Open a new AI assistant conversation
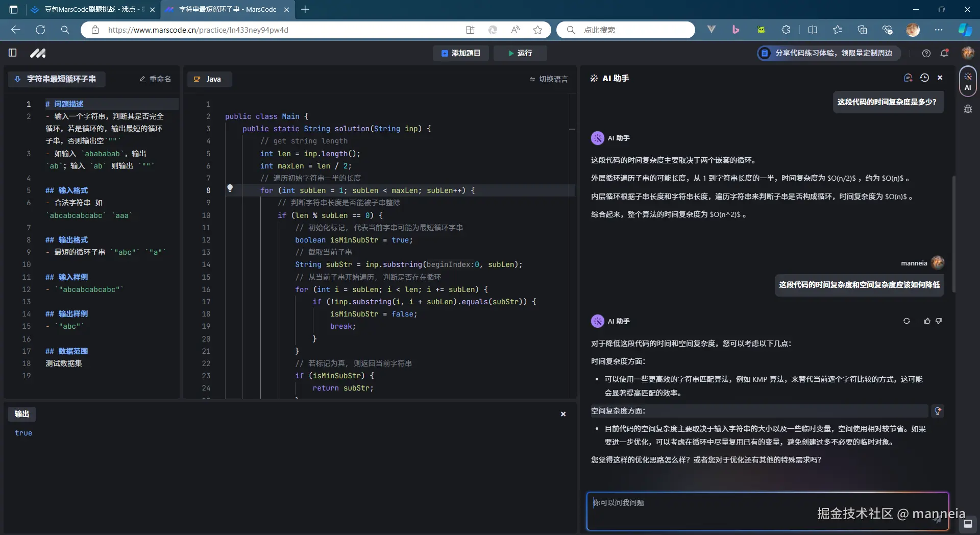The width and height of the screenshot is (980, 535). tap(908, 78)
